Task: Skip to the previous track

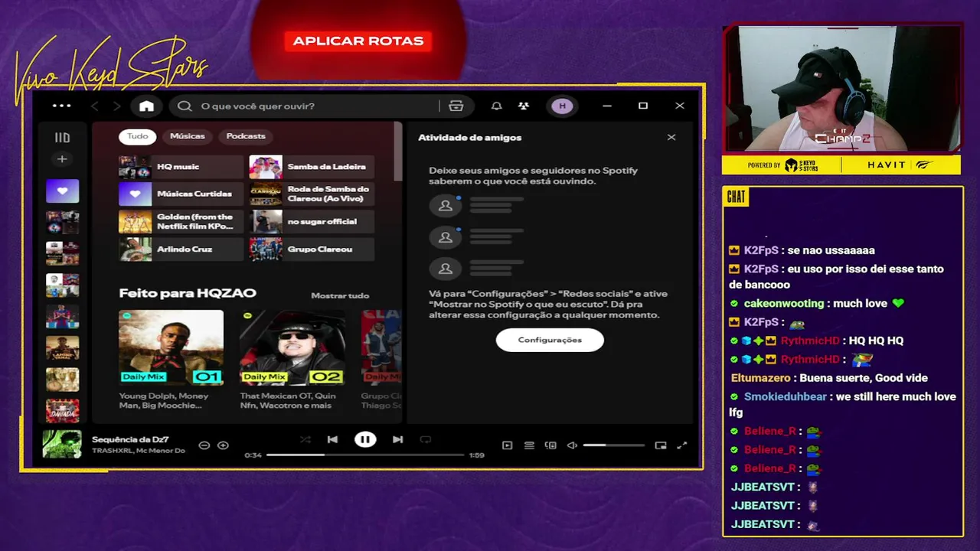Action: [x=332, y=439]
